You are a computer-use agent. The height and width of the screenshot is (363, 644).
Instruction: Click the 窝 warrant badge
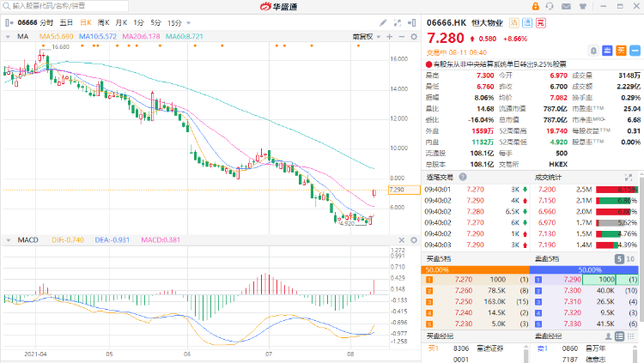click(541, 23)
